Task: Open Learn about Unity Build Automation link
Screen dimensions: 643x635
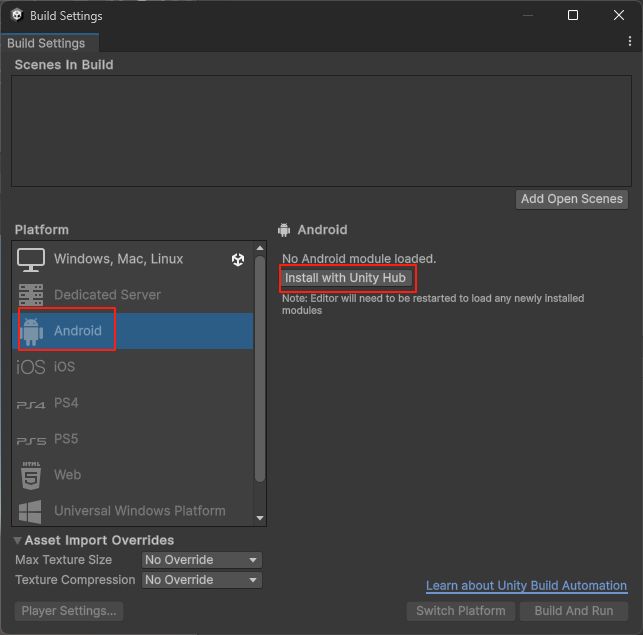Action: tap(526, 585)
